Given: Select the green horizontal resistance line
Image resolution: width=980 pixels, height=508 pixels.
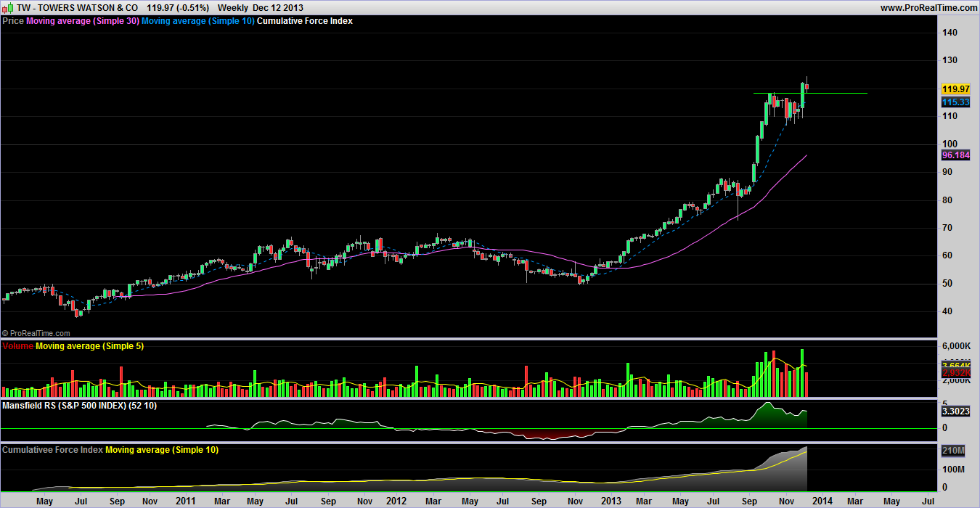Looking at the screenshot, I should pos(835,93).
